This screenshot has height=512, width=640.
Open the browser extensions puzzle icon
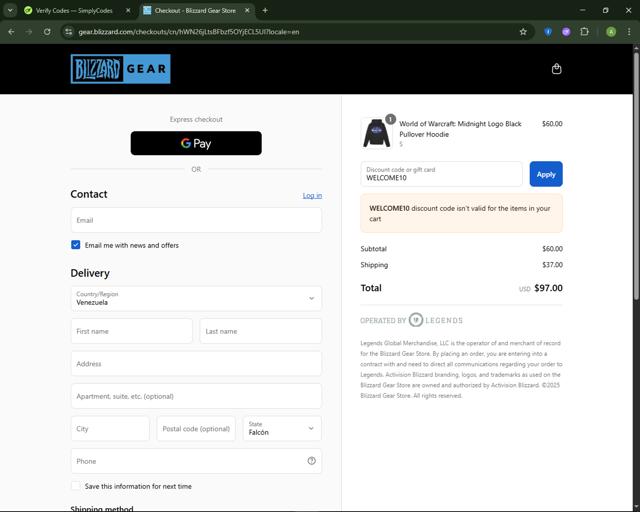(x=584, y=32)
